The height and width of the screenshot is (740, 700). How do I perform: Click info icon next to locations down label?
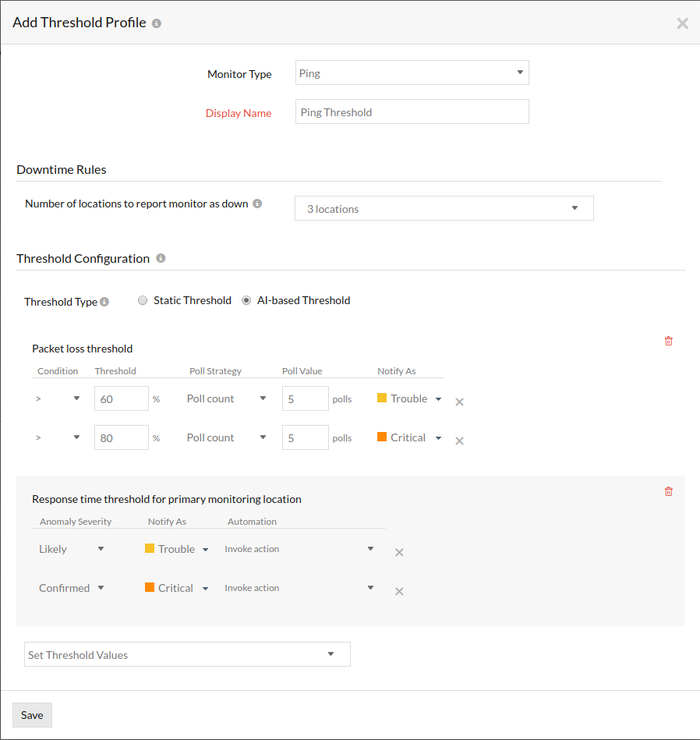(x=257, y=204)
